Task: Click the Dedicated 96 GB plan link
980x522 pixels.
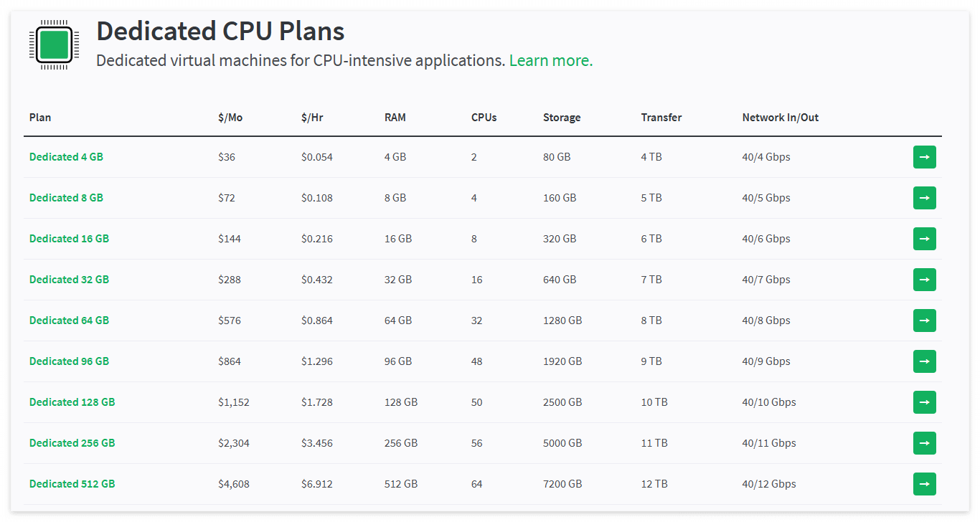Action: click(x=69, y=361)
